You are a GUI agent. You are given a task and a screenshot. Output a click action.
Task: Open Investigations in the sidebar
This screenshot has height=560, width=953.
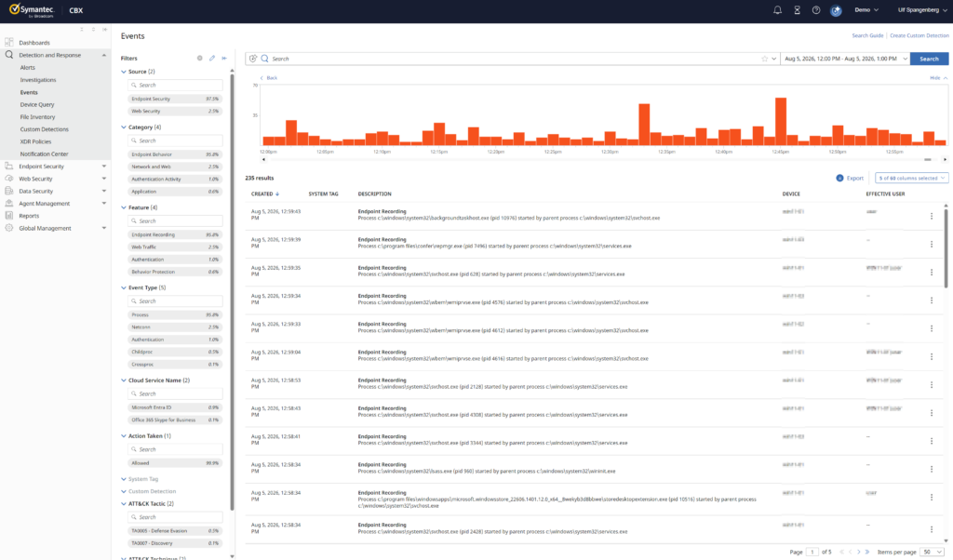(37, 80)
